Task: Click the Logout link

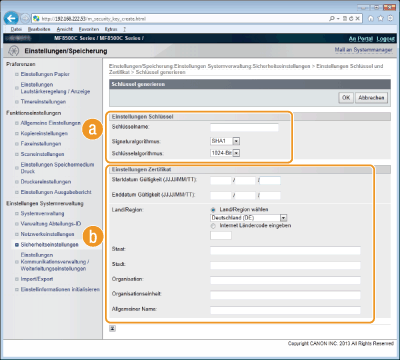Action: pos(385,39)
